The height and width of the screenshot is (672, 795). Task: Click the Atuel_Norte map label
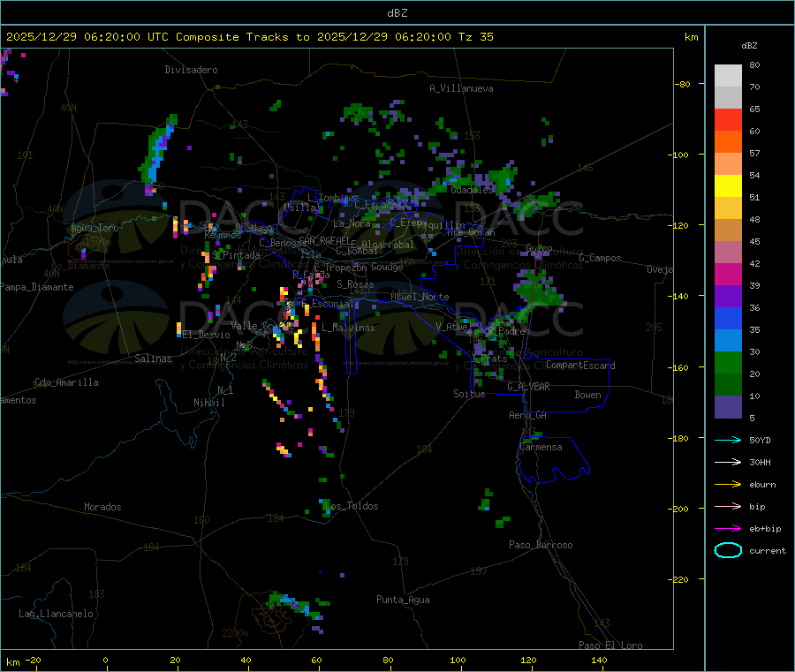click(x=420, y=297)
